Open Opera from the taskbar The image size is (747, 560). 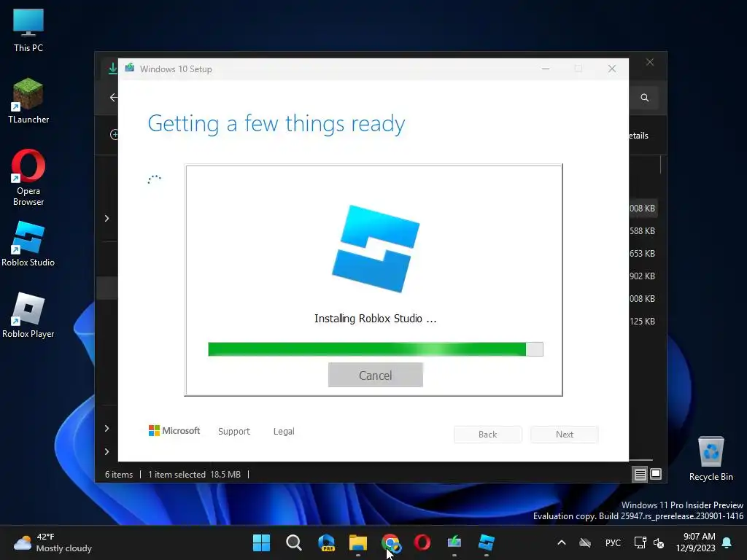coord(422,542)
